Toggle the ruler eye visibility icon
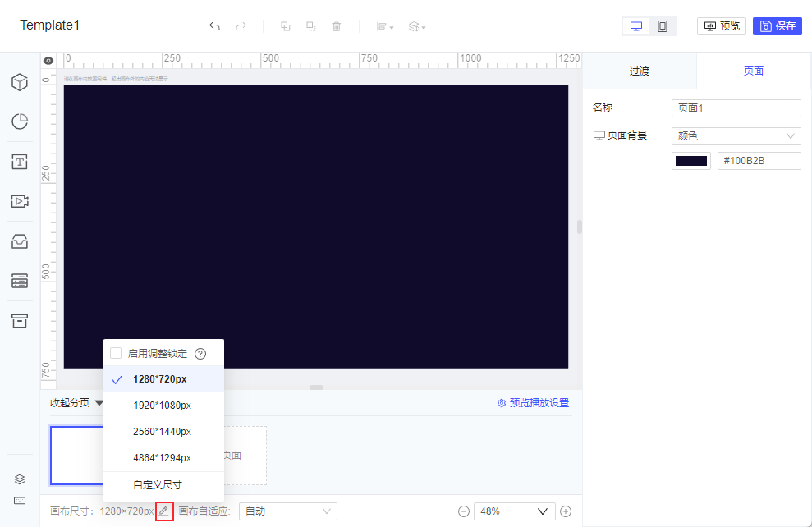The width and height of the screenshot is (812, 527). tap(48, 61)
